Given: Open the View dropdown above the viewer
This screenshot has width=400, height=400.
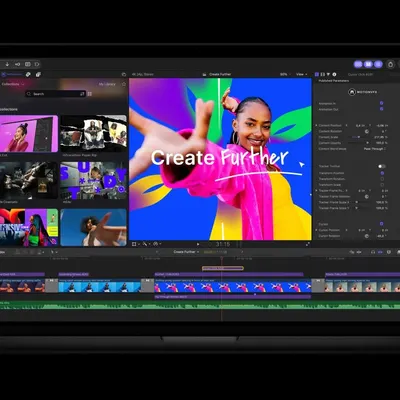Looking at the screenshot, I should (302, 74).
